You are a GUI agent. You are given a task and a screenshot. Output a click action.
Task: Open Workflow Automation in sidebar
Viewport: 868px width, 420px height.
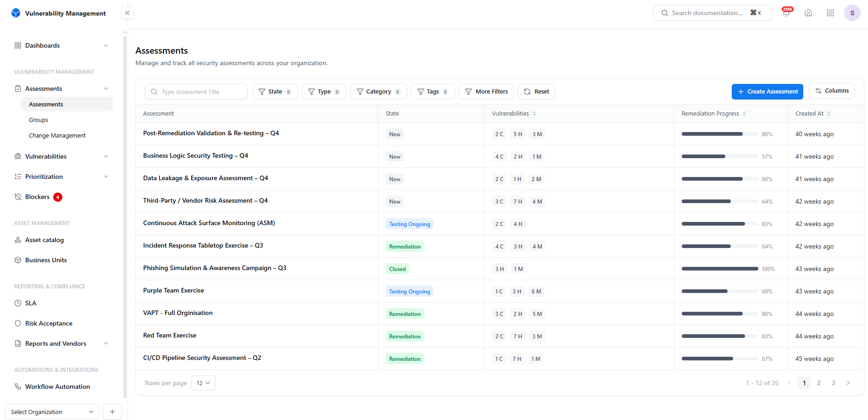57,387
